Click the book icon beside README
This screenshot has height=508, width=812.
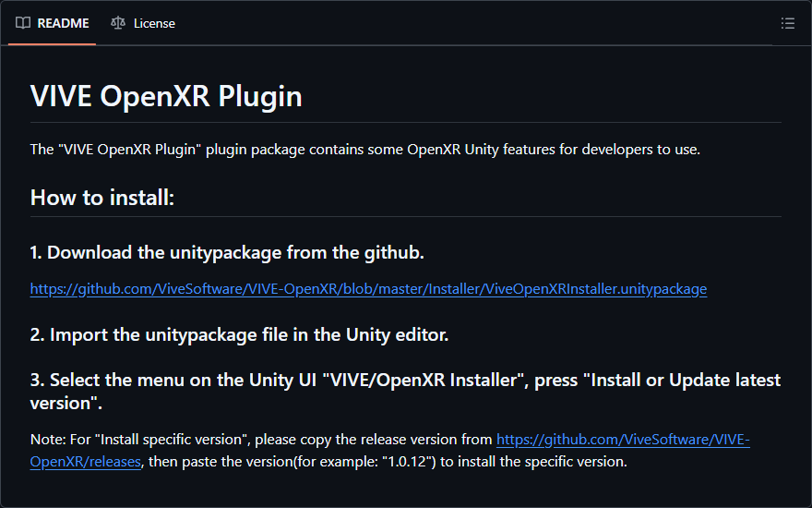point(23,23)
